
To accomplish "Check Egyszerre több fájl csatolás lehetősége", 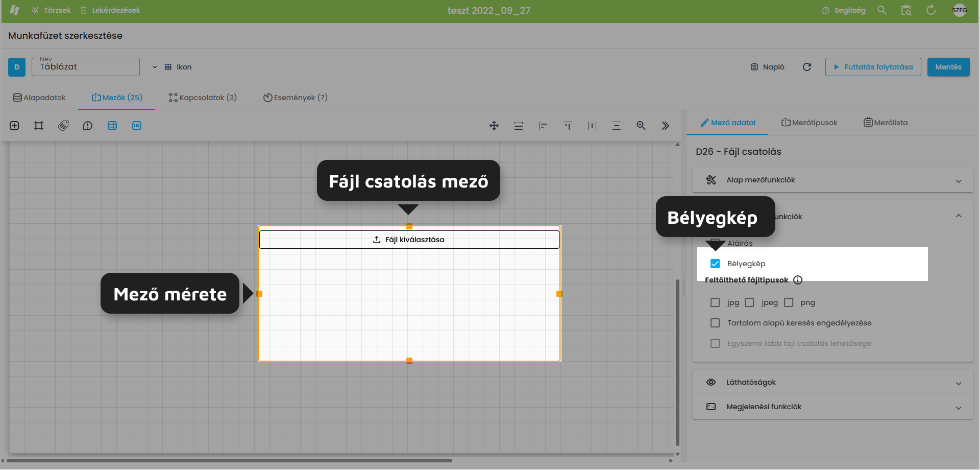I will [x=715, y=343].
